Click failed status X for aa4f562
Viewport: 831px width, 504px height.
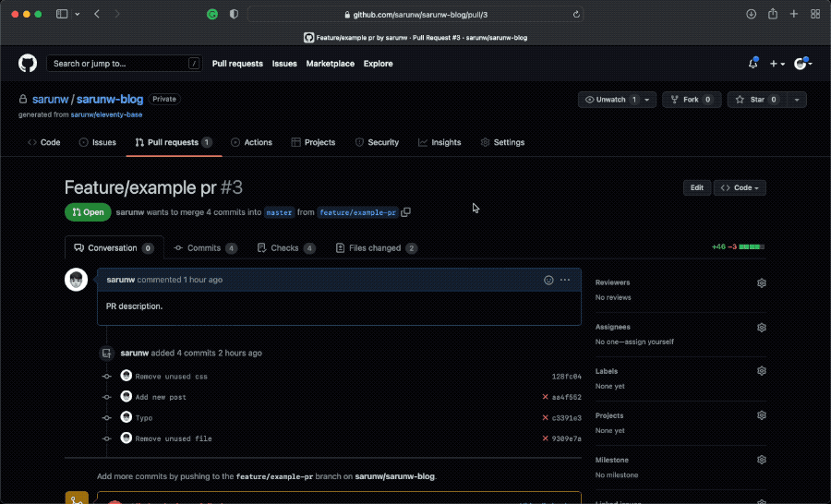click(545, 397)
